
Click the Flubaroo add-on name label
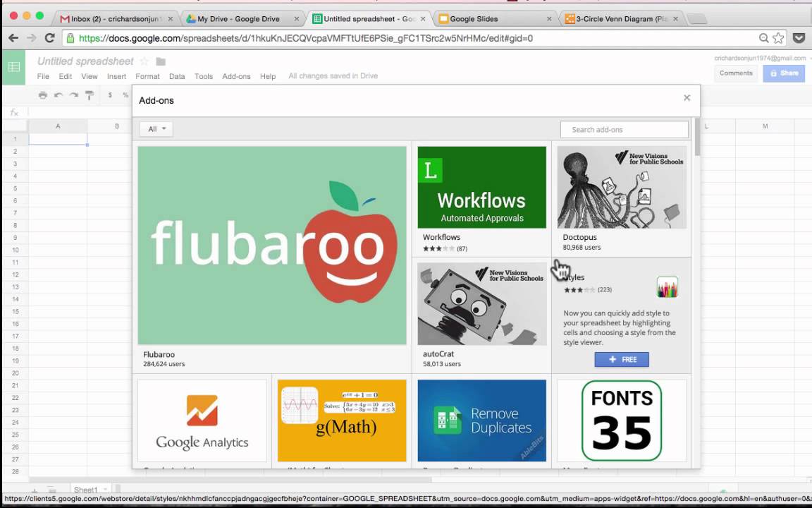click(159, 355)
